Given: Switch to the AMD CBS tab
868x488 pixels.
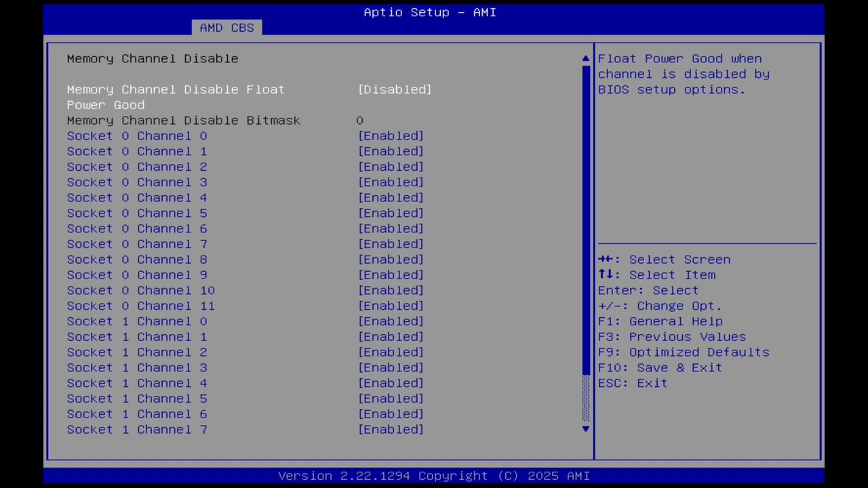Looking at the screenshot, I should [226, 27].
